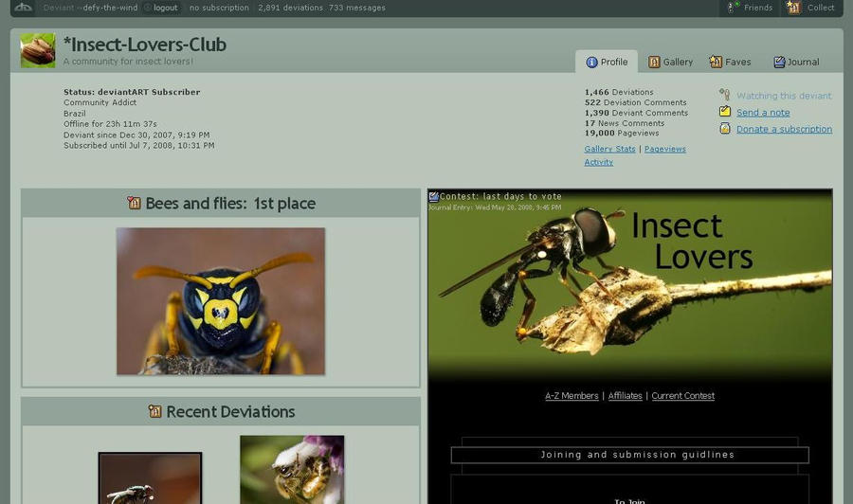
Task: Open the Friends menu icon
Action: 733,7
